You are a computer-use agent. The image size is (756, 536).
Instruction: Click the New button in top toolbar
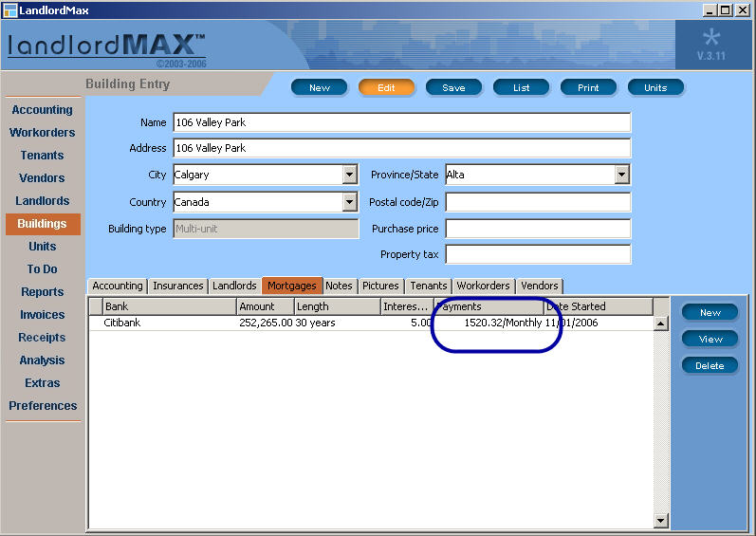pos(319,87)
